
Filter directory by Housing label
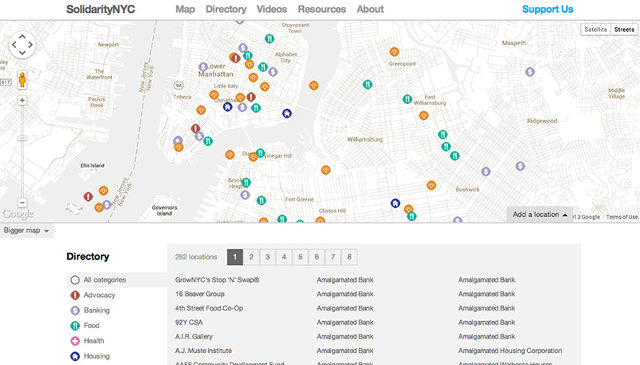(x=97, y=356)
